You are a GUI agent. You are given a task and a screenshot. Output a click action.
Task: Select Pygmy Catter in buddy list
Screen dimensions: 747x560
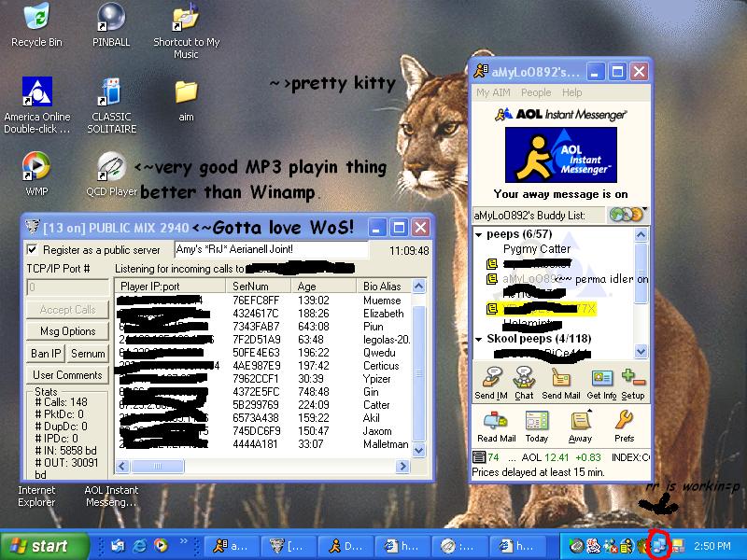coord(536,249)
